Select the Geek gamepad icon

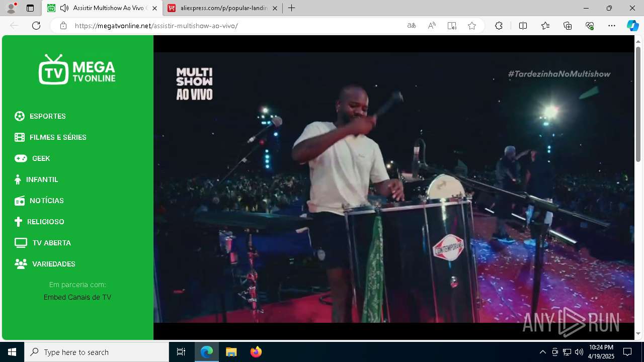click(x=21, y=158)
